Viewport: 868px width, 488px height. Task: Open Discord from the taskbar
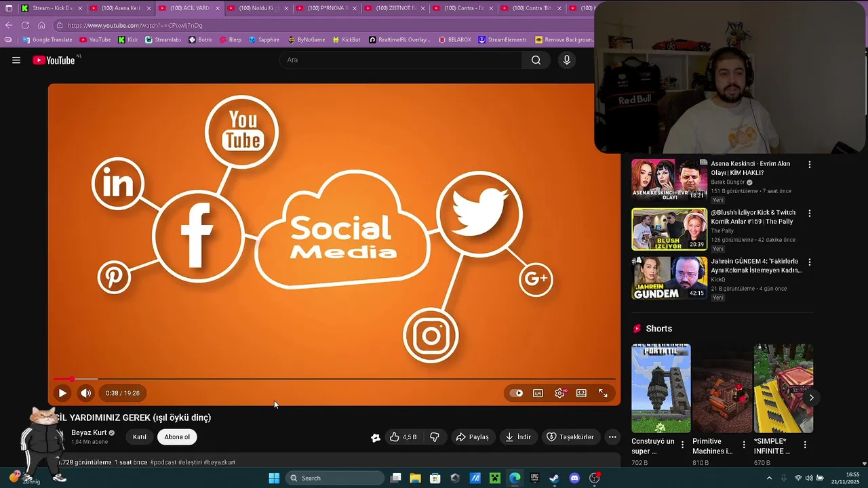tap(575, 478)
